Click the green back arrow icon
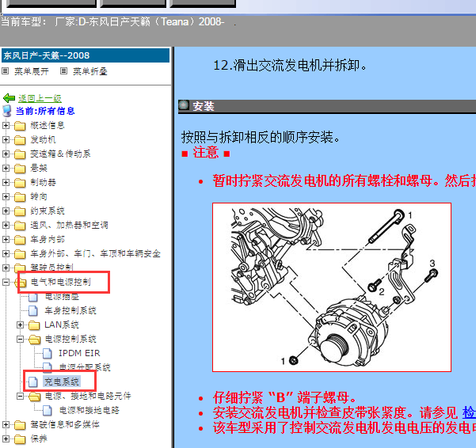The image size is (476, 448). [9, 98]
